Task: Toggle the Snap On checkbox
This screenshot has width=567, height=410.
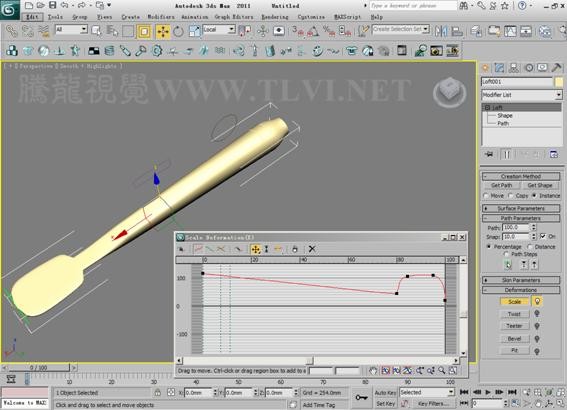Action: pyautogui.click(x=543, y=236)
